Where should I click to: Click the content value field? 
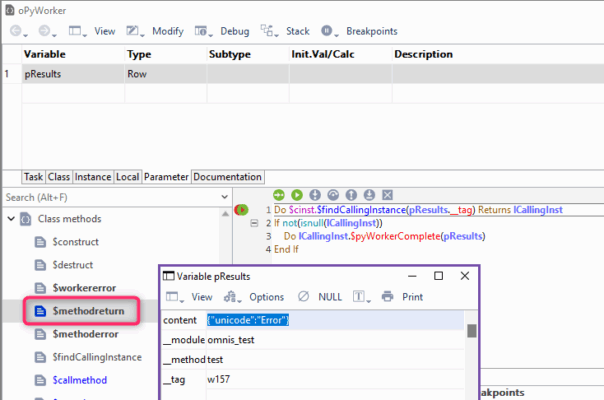(335, 320)
